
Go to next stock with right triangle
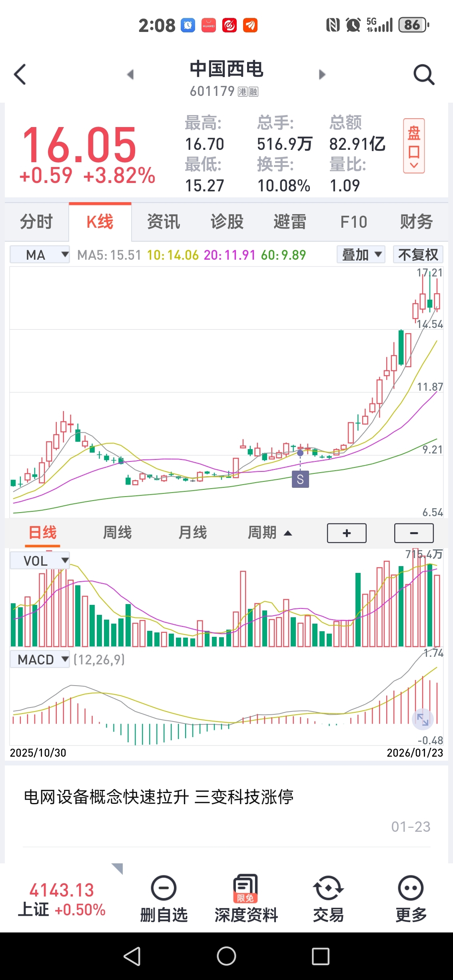click(x=322, y=74)
